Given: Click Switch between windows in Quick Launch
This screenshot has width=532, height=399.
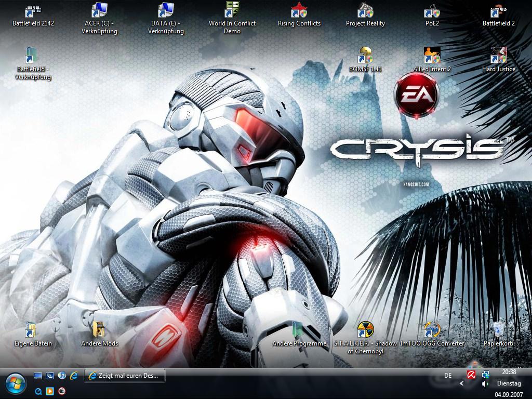Looking at the screenshot, I should click(50, 376).
